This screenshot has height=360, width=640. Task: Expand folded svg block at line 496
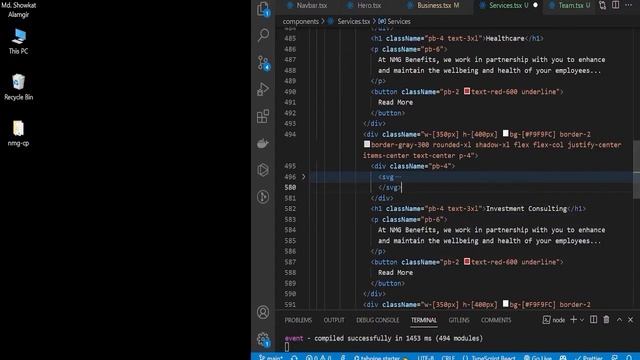303,177
